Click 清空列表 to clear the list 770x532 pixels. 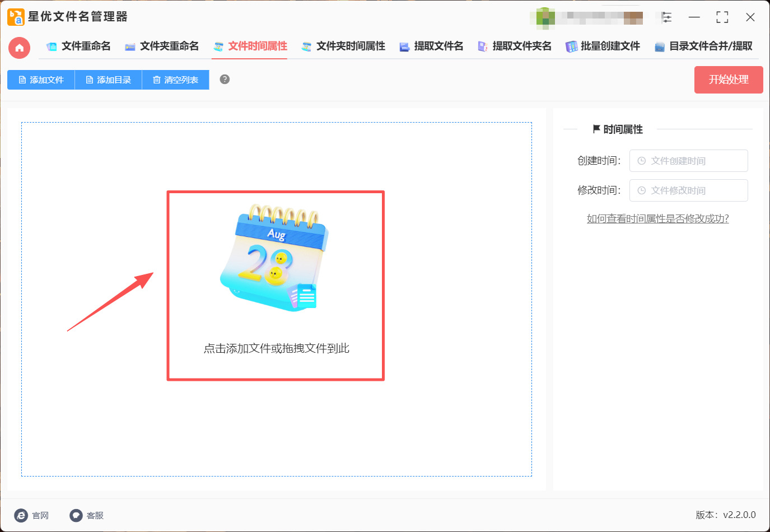click(x=175, y=80)
